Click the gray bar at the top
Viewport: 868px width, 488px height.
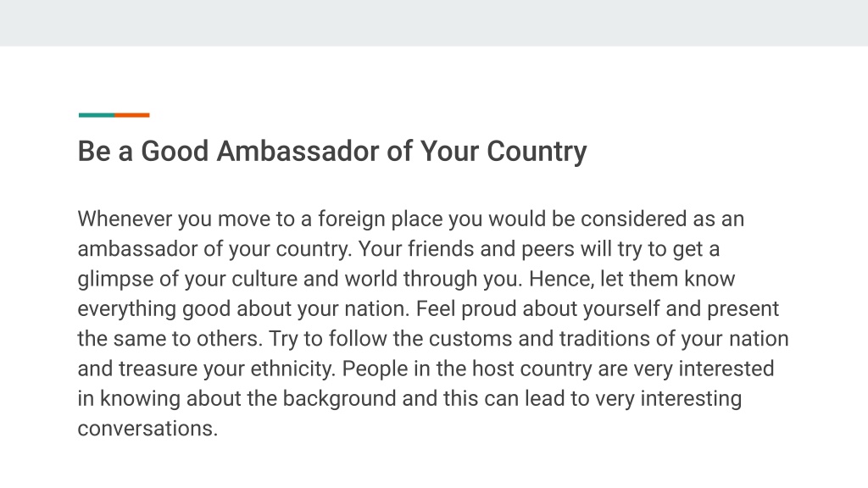(x=434, y=23)
